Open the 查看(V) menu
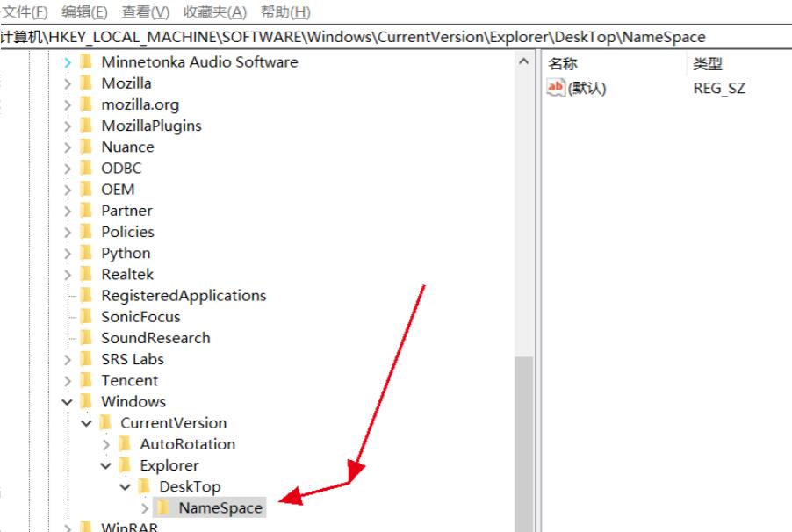 click(x=146, y=11)
